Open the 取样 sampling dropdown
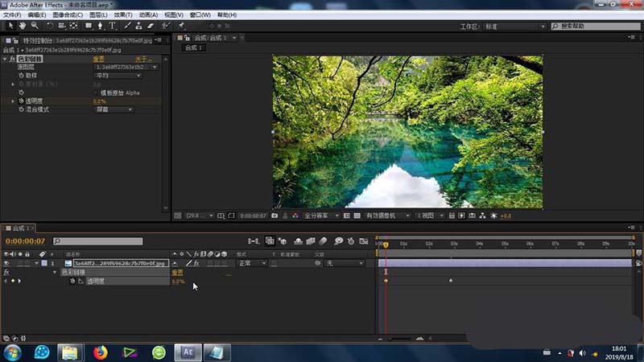 pos(118,76)
